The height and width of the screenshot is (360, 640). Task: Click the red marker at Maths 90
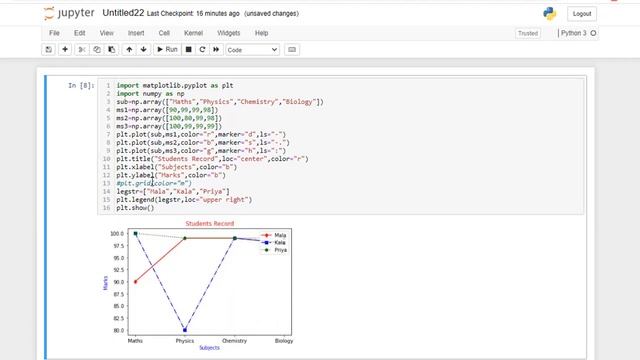pyautogui.click(x=136, y=282)
